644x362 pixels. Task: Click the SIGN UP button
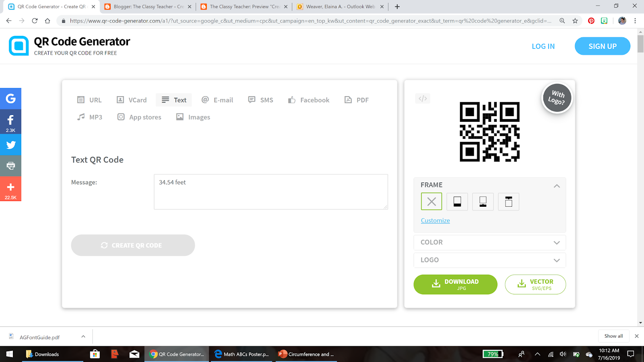(603, 46)
